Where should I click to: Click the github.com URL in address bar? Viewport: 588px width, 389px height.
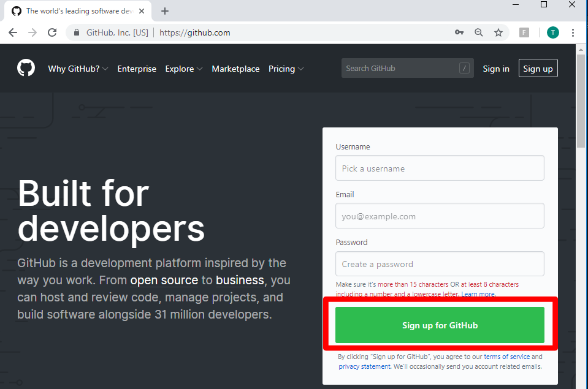point(194,32)
